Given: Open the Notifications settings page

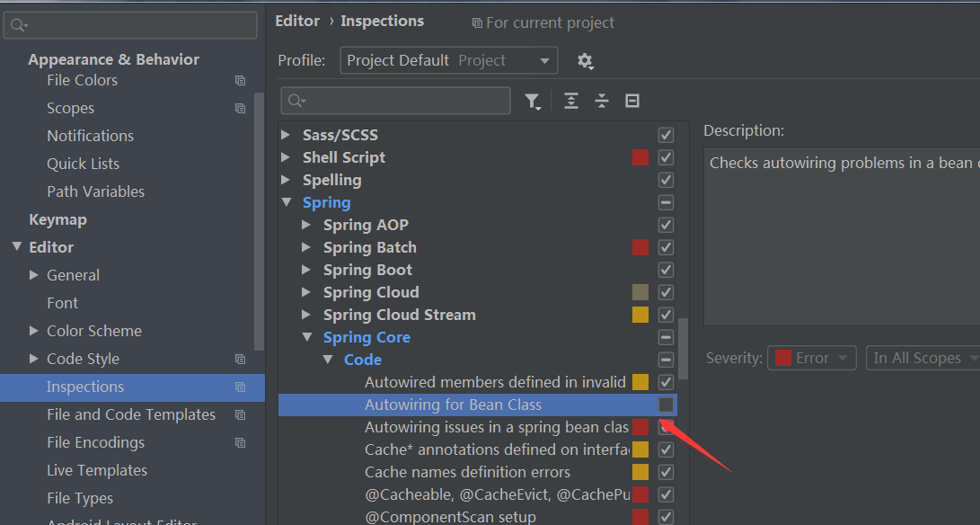Looking at the screenshot, I should [x=91, y=136].
